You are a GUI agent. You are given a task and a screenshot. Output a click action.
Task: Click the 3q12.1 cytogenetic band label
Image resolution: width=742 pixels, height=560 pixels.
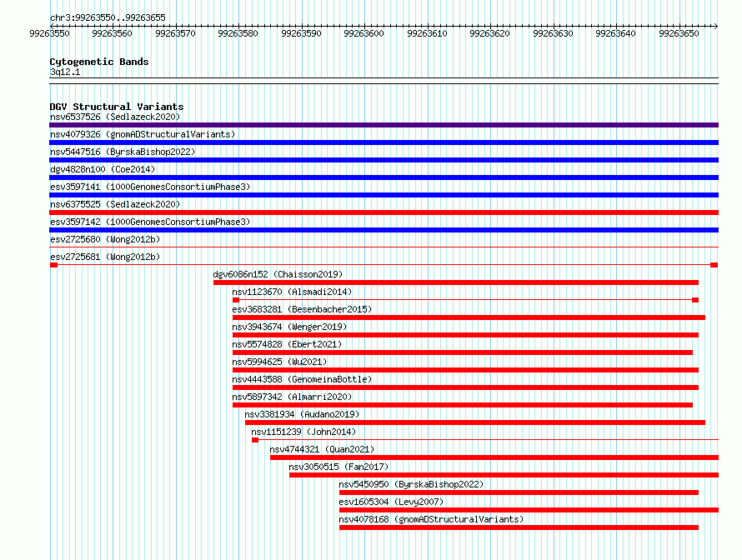(x=65, y=72)
